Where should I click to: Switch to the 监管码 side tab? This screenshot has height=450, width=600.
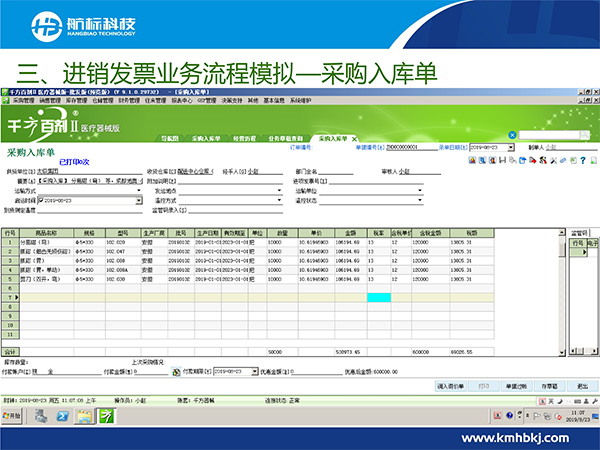[x=579, y=233]
